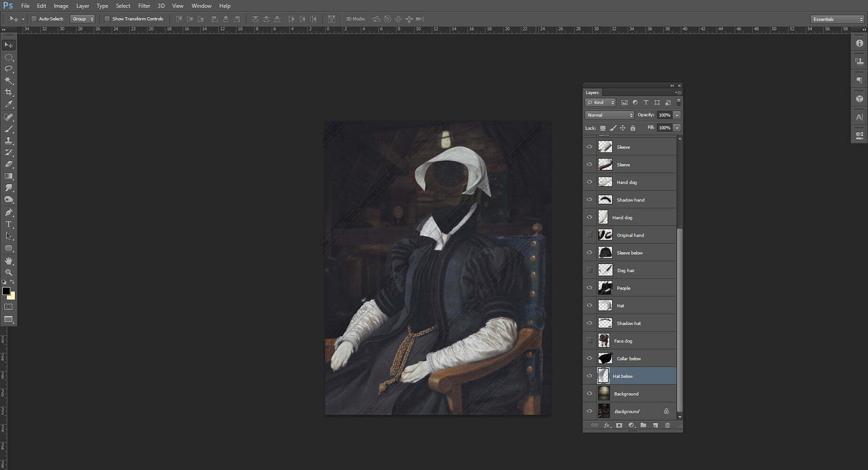Open the blend mode Normal dropdown
The image size is (868, 470).
coord(609,115)
